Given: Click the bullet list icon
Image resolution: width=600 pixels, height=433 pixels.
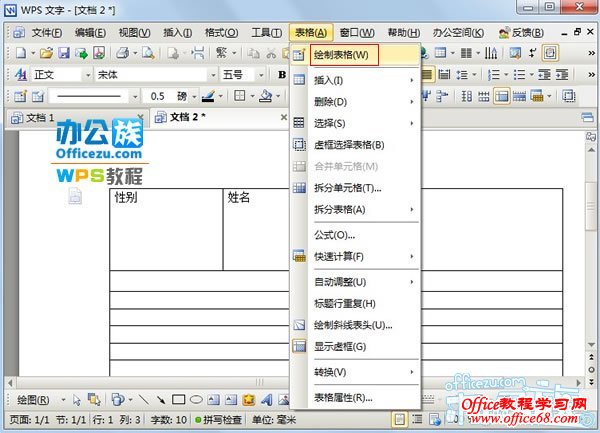Looking at the screenshot, I should coord(519,75).
